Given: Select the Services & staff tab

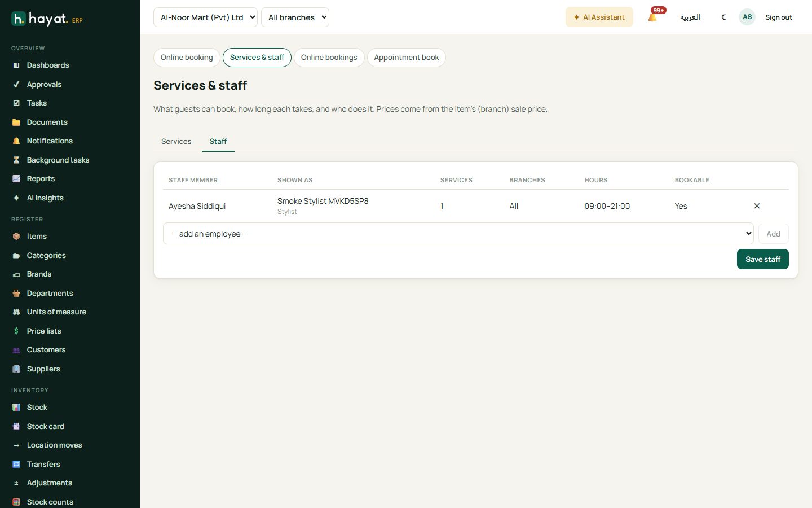Looking at the screenshot, I should coord(257,58).
